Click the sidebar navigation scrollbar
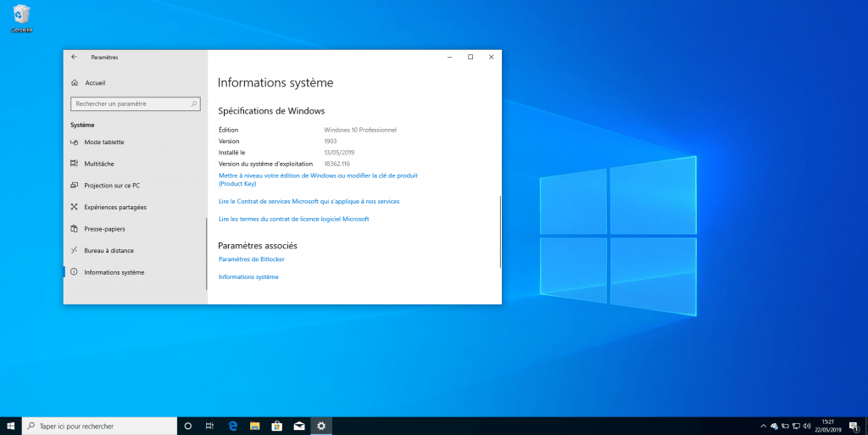868x435 pixels. (206, 254)
